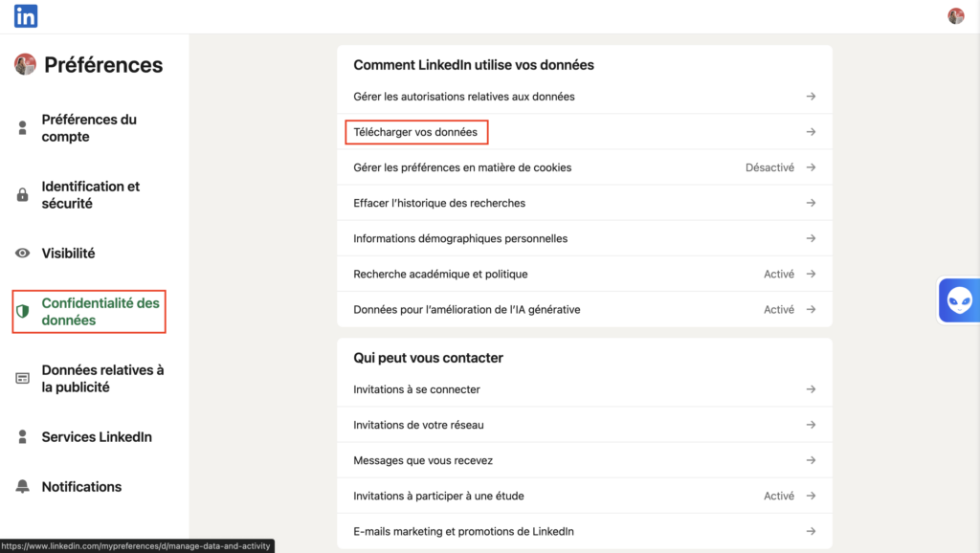Click the LinkedIn logo
Screen dimensions: 980x553
[x=26, y=16]
